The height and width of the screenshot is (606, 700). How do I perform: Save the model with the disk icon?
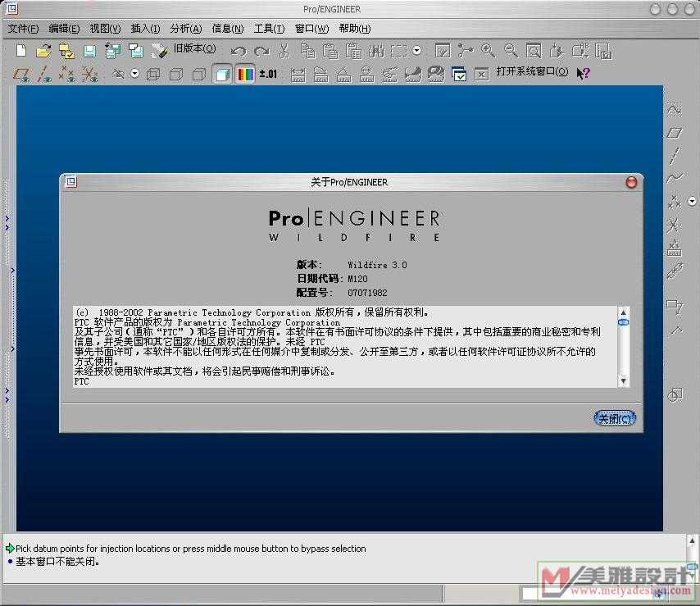89,51
